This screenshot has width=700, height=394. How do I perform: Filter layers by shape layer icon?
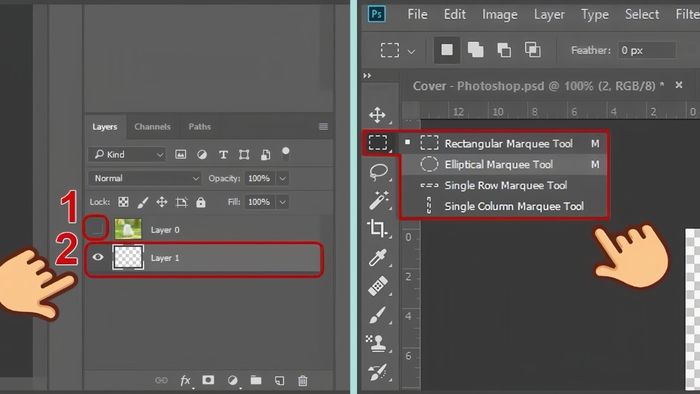(x=244, y=154)
